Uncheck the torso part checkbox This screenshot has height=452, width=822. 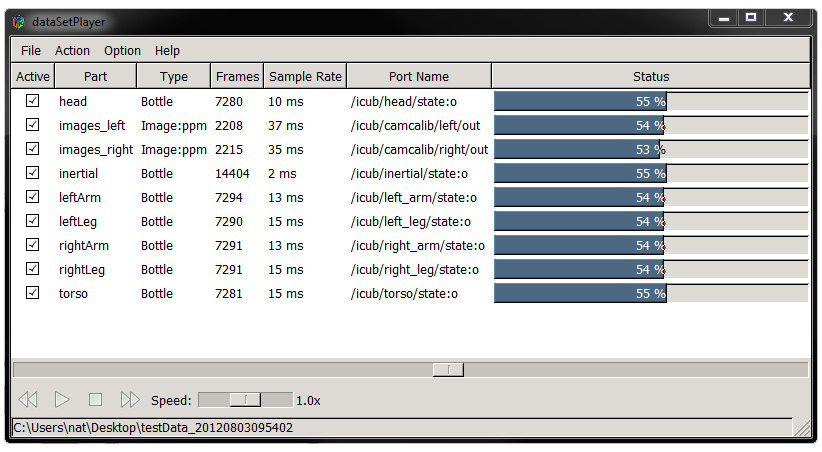(x=33, y=293)
